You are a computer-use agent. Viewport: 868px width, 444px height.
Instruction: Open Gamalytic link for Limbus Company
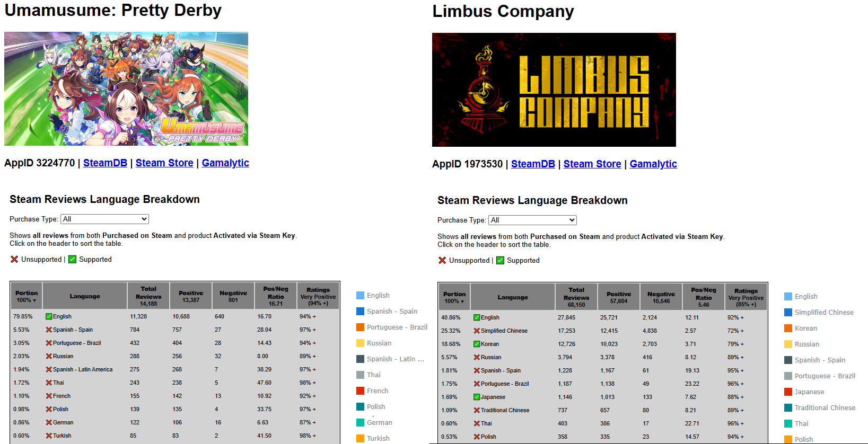point(653,164)
